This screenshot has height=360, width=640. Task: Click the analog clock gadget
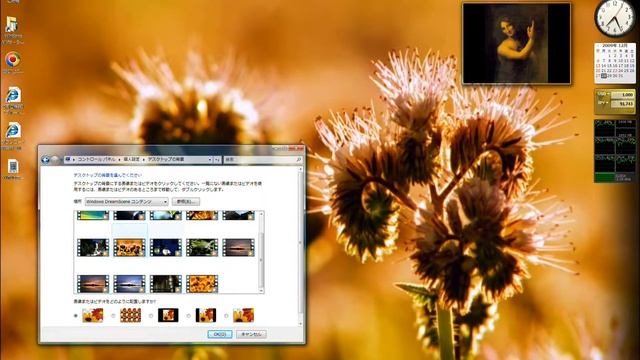point(614,18)
